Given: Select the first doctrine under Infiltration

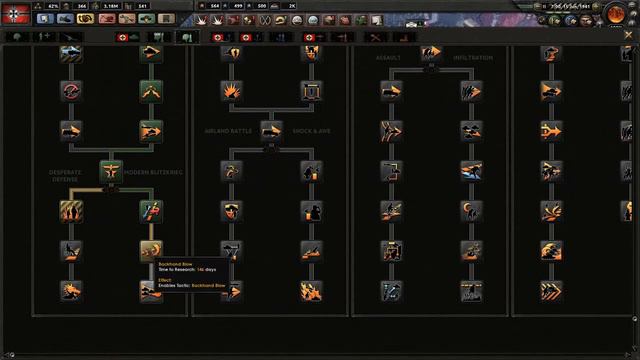Looking at the screenshot, I should point(471,91).
